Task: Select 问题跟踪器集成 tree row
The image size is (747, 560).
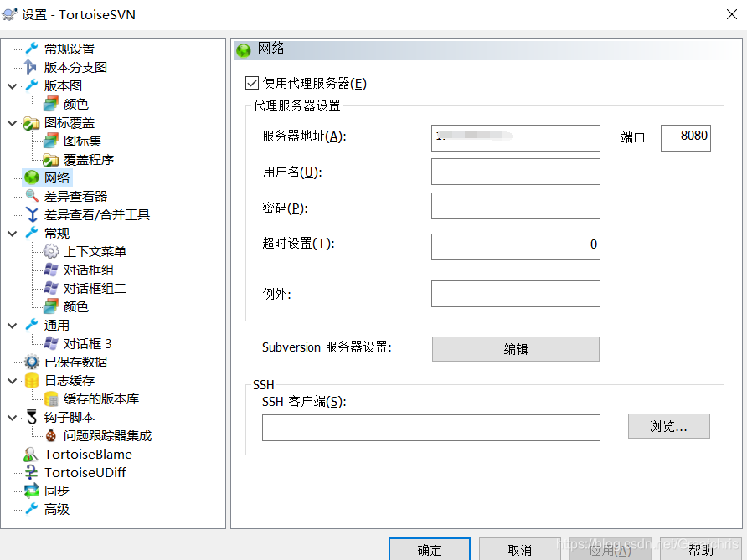Action: [x=107, y=435]
